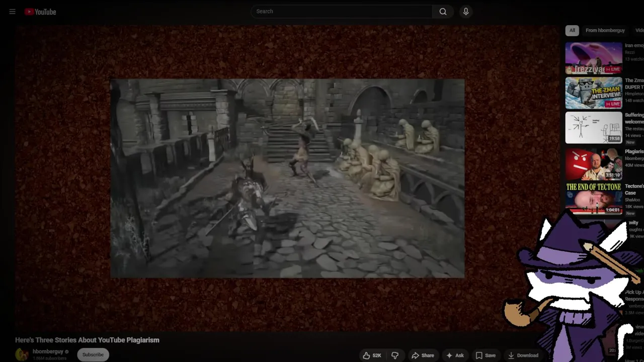644x362 pixels.
Task: Open 'The End of Tectone' thumbnail
Action: (x=594, y=198)
